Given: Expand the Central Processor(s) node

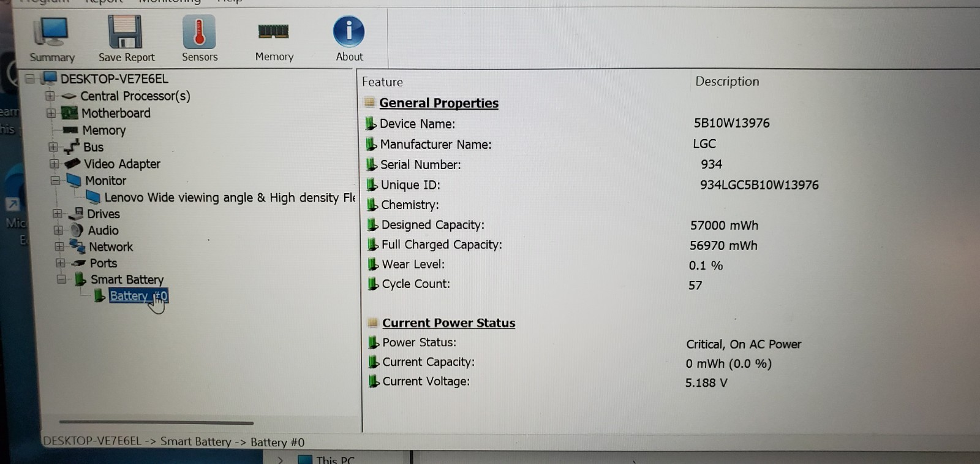Looking at the screenshot, I should click(x=50, y=96).
